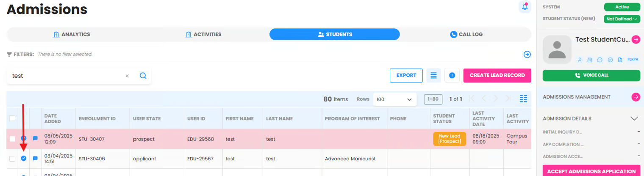Click the search magnifier icon

[x=143, y=76]
